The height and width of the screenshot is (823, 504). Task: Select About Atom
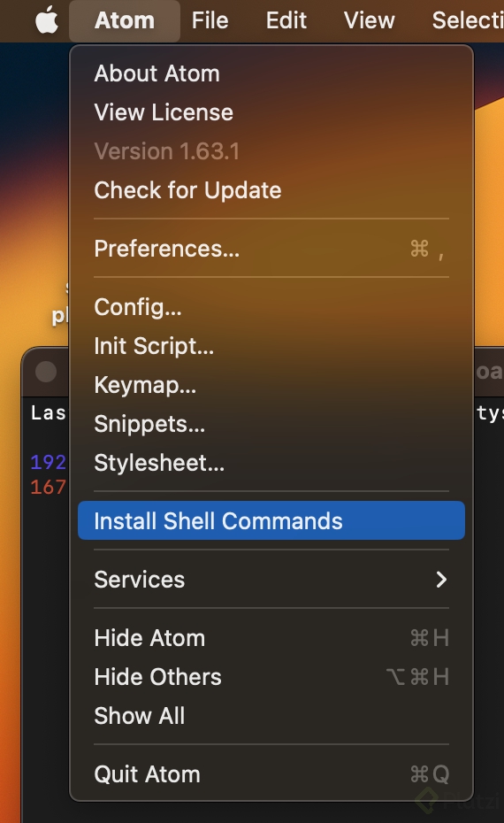tap(271, 73)
